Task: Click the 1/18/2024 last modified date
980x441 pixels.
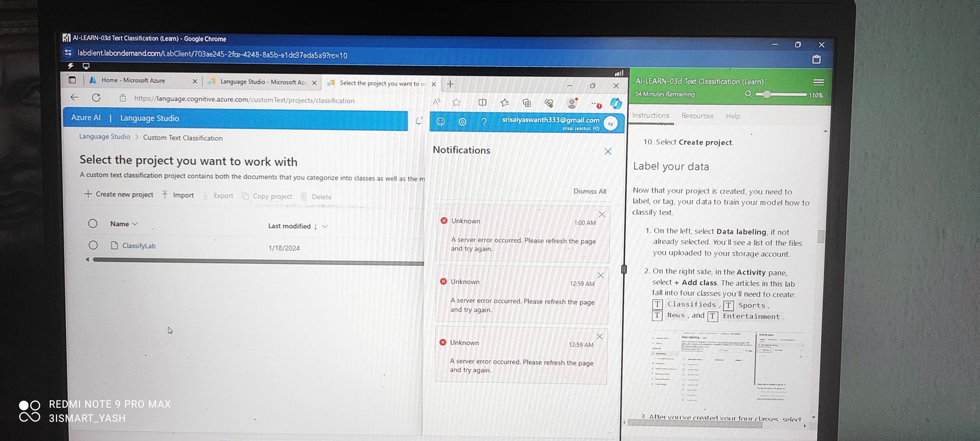Action: pos(284,248)
